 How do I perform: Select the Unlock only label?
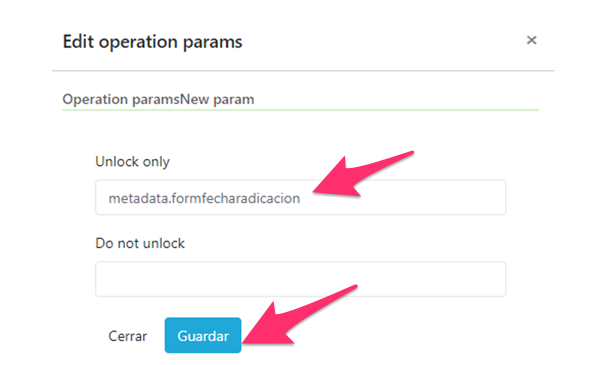(132, 162)
